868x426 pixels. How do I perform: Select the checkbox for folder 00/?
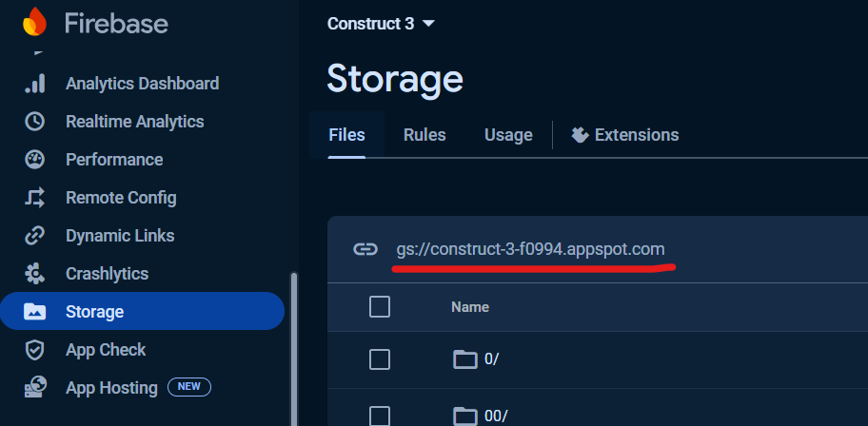point(380,416)
